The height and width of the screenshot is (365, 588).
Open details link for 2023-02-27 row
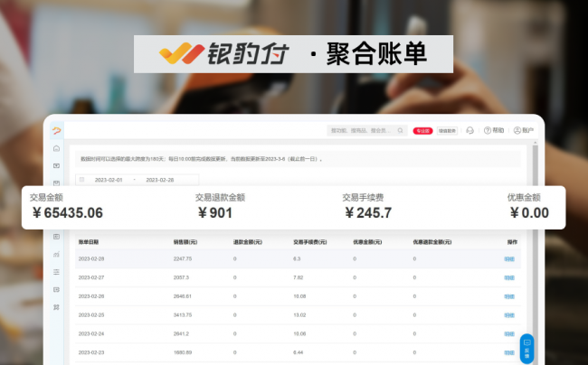click(x=509, y=277)
